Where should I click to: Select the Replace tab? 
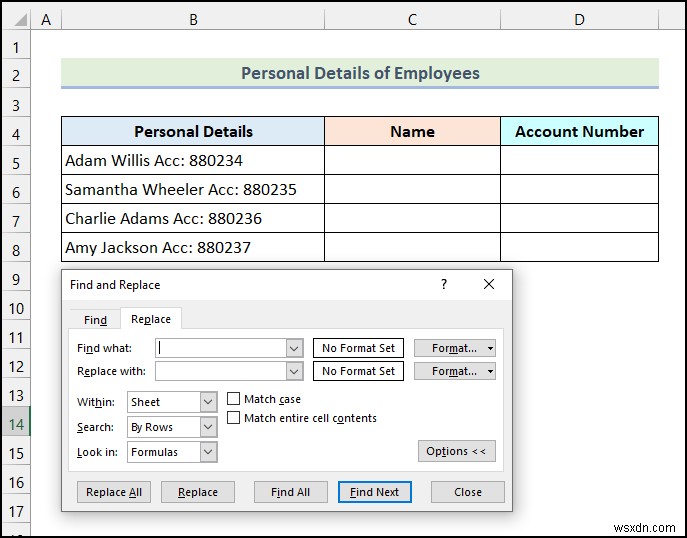151,319
